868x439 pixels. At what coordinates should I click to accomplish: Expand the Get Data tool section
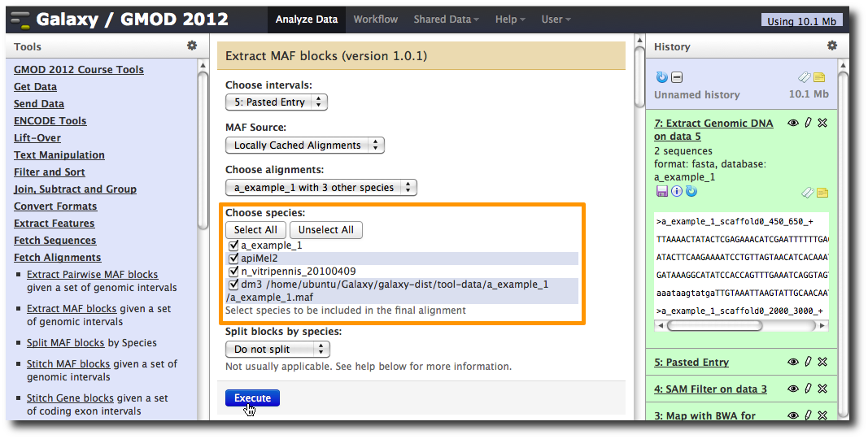pos(36,87)
